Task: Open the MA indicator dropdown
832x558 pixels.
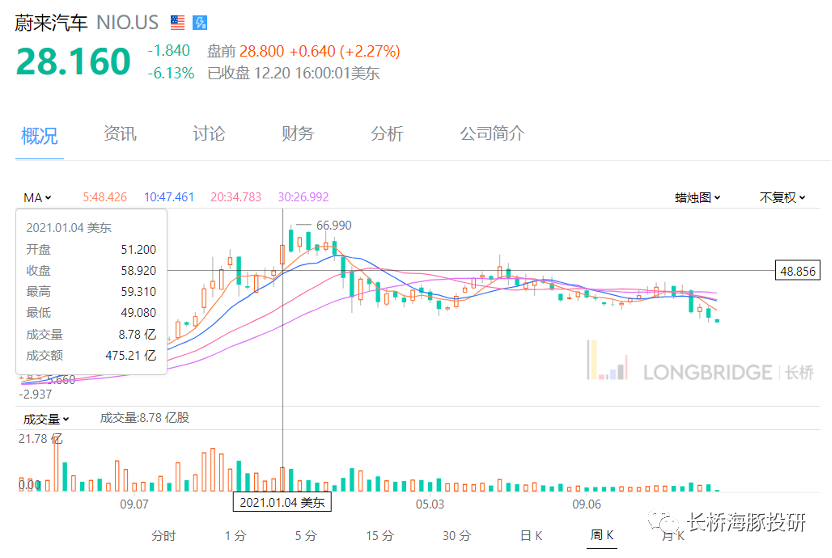Action: (x=37, y=197)
